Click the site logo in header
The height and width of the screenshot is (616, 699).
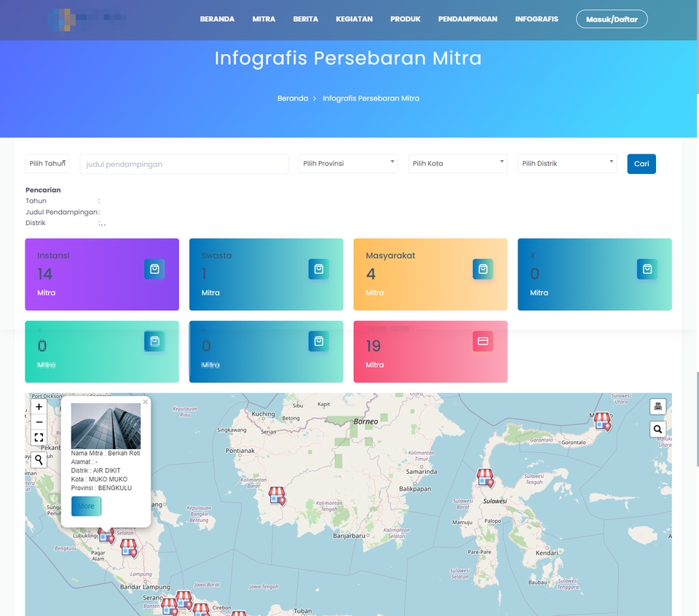point(87,19)
